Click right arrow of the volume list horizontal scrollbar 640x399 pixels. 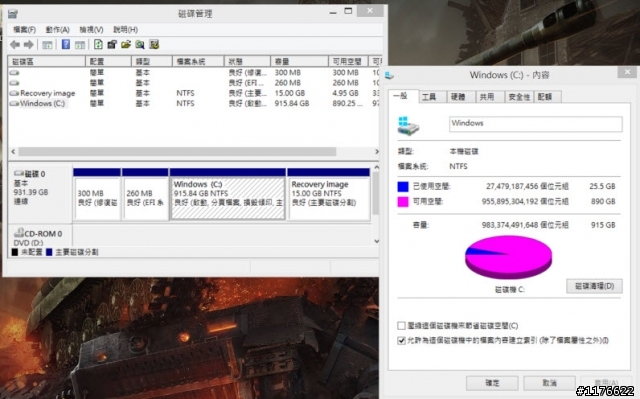coord(376,151)
